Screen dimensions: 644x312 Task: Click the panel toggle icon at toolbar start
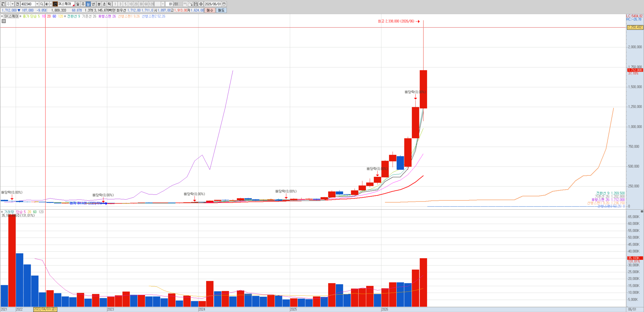point(3,4)
